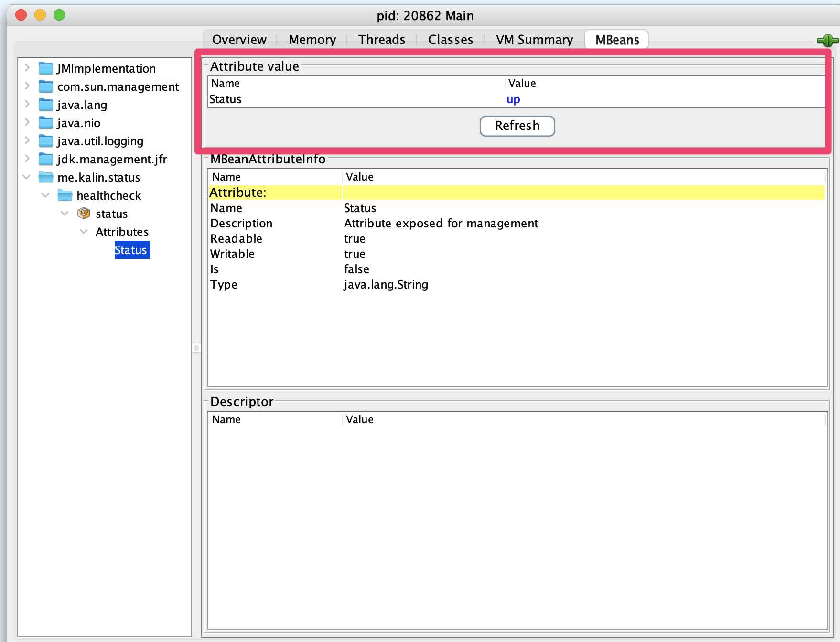Screen dimensions: 840x642
Task: Select the java.lang folder icon
Action: click(x=46, y=105)
